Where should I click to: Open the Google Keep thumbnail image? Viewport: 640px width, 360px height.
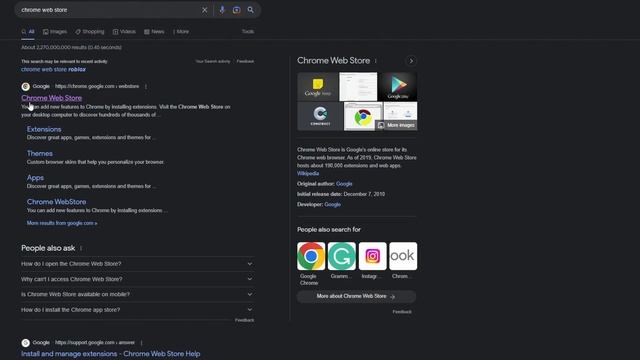pos(318,87)
